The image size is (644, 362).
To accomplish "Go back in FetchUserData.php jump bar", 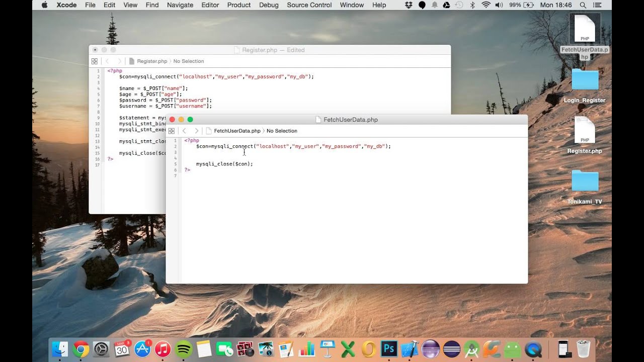I will [x=184, y=131].
